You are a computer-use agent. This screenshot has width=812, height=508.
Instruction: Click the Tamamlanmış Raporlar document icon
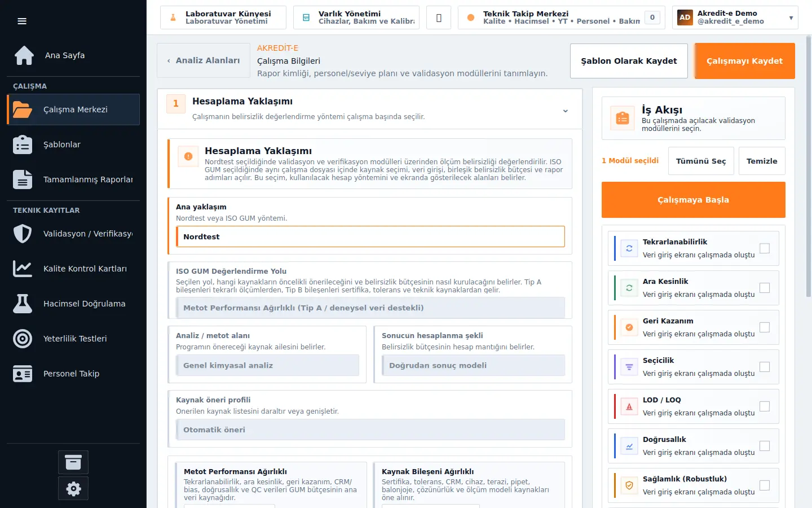pyautogui.click(x=23, y=179)
